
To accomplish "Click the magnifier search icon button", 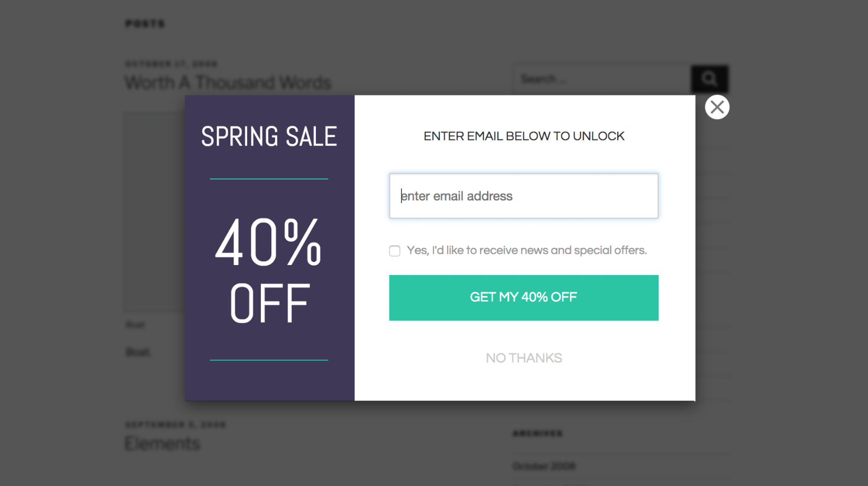I will tap(710, 79).
